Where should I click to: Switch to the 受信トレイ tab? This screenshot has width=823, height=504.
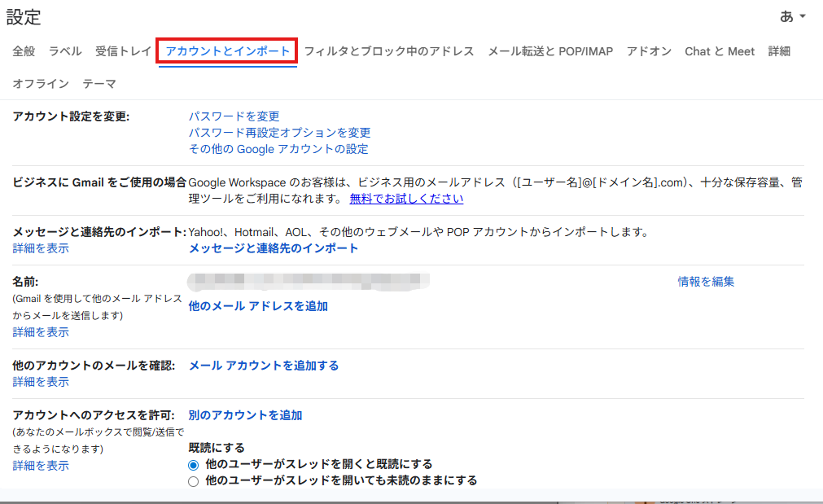coord(124,50)
